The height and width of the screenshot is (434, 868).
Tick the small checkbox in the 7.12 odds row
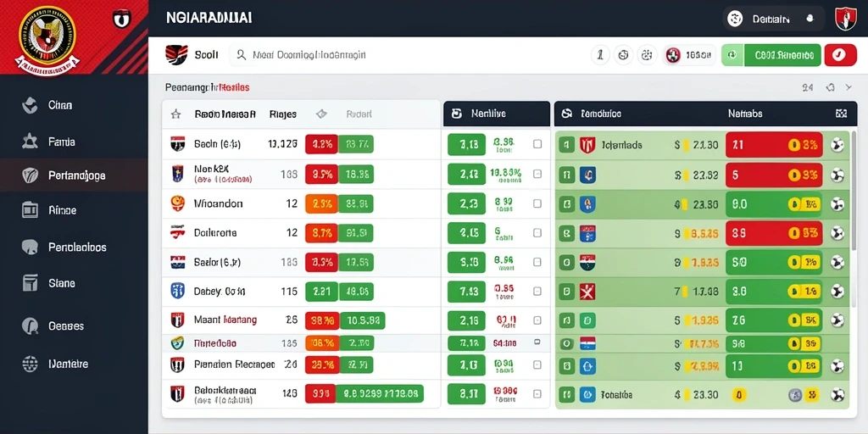coord(537,342)
